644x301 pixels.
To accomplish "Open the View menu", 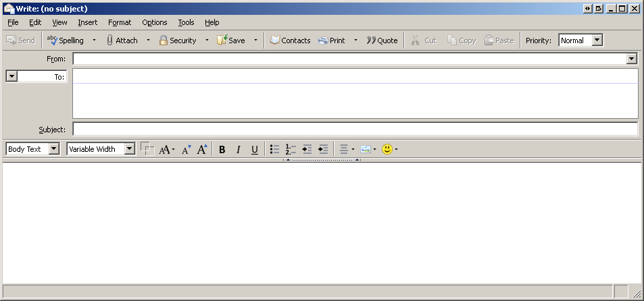I will tap(59, 22).
